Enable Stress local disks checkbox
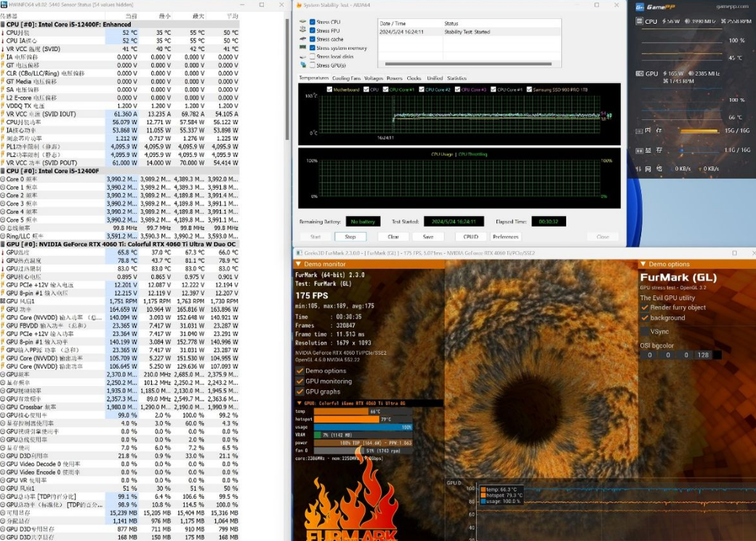Image resolution: width=756 pixels, height=541 pixels. click(x=313, y=57)
